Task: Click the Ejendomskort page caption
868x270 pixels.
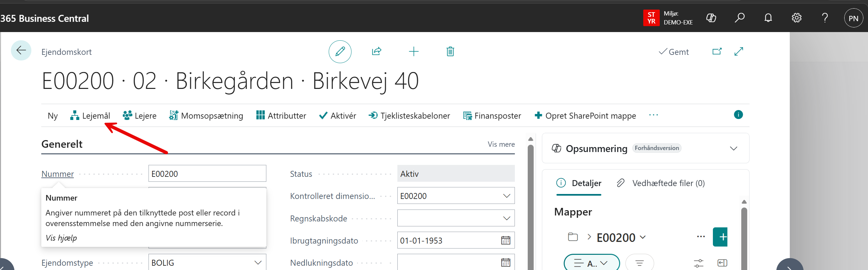Action: [x=66, y=52]
